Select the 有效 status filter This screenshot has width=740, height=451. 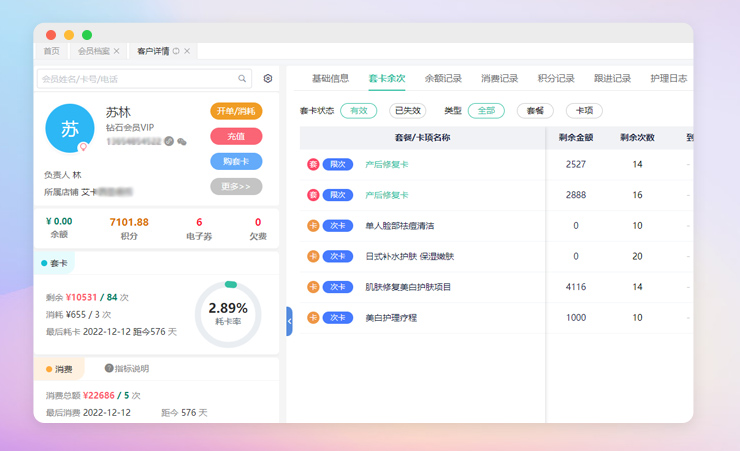pyautogui.click(x=359, y=110)
